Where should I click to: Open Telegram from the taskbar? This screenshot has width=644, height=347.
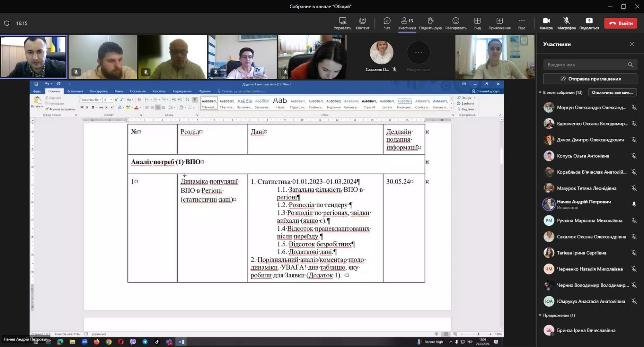145,342
